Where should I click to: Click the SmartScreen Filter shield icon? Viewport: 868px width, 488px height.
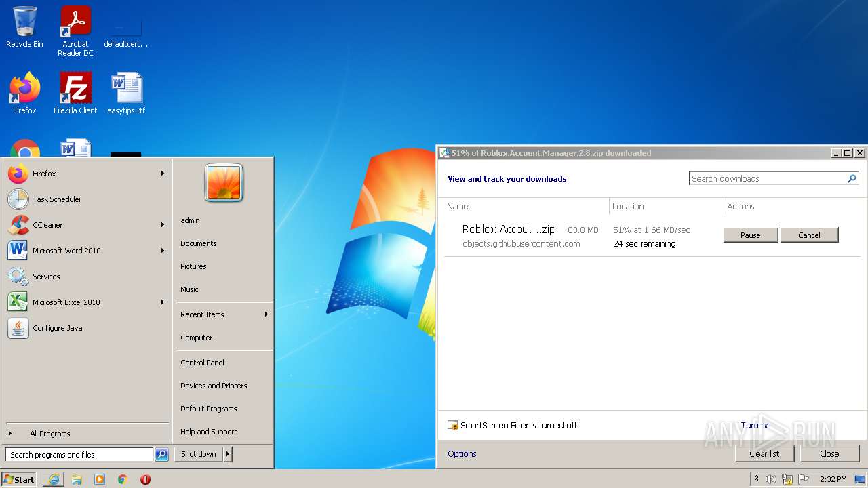[453, 426]
